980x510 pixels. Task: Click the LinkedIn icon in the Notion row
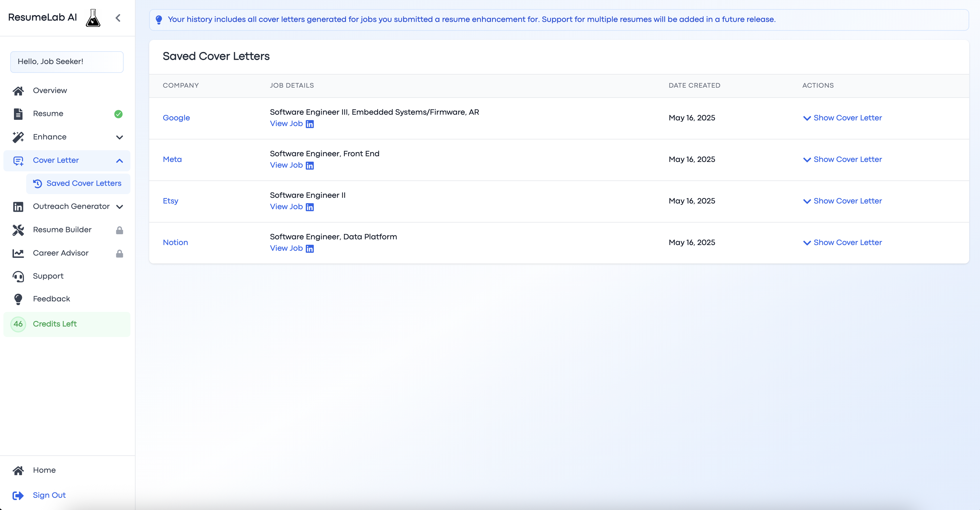click(310, 249)
